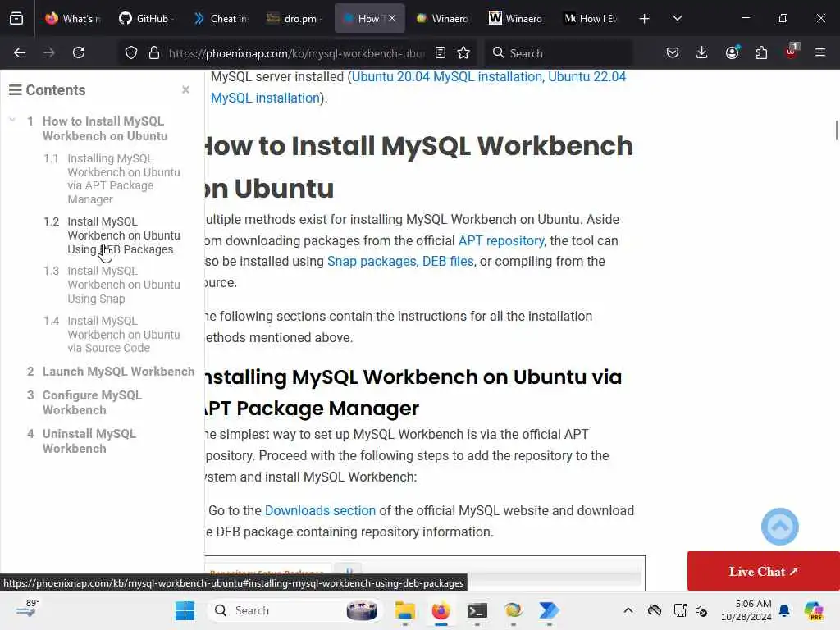840x630 pixels.
Task: Collapse section 1 in Contents tree
Action: [12, 121]
